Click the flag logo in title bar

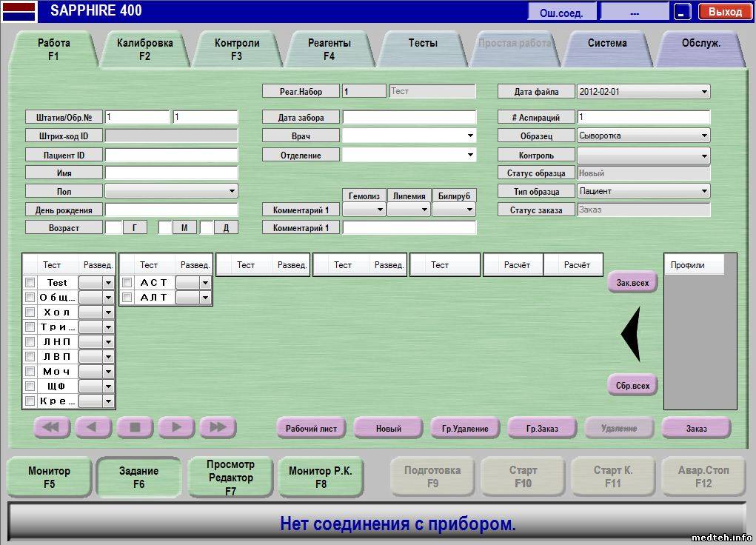click(x=19, y=11)
